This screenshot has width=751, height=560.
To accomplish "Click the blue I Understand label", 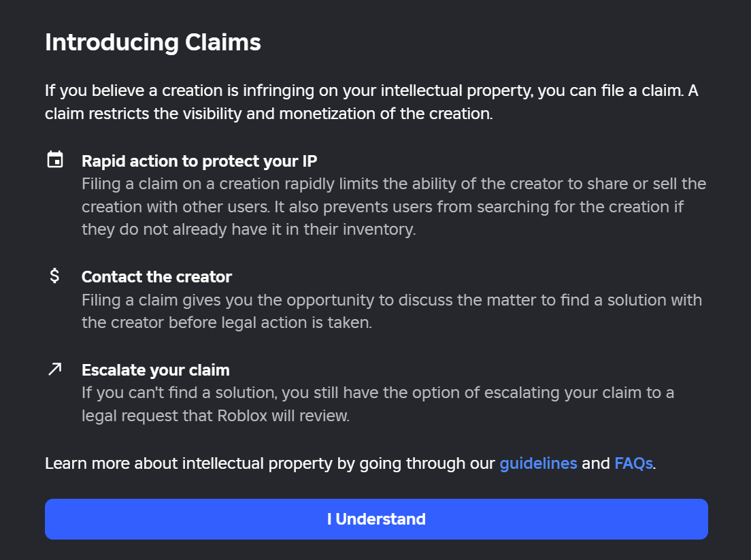I will pyautogui.click(x=375, y=518).
